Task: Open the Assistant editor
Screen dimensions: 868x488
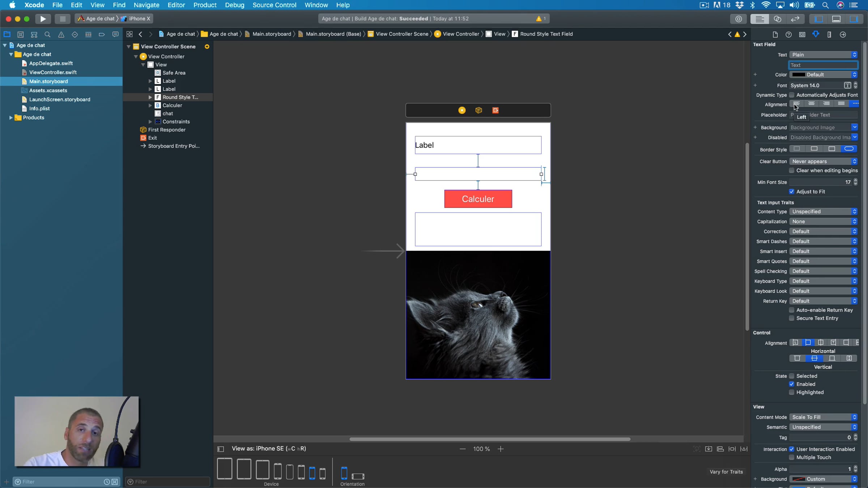Action: (x=777, y=19)
